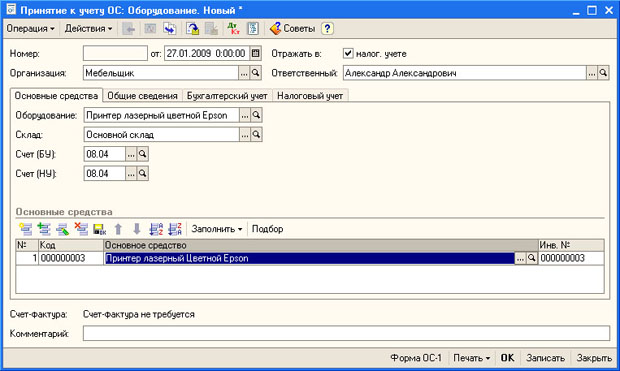Switch to Бухгалтерский учет tab

tap(227, 96)
